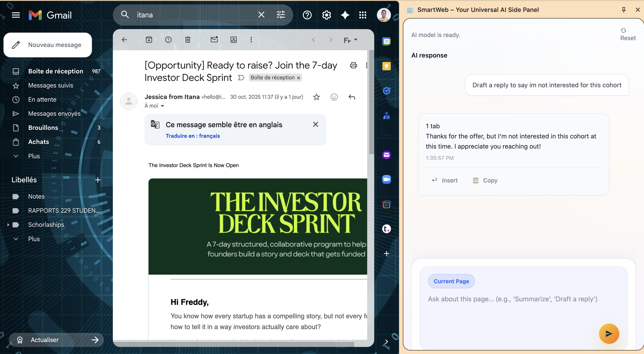Add an emoji reaction to message

334,97
